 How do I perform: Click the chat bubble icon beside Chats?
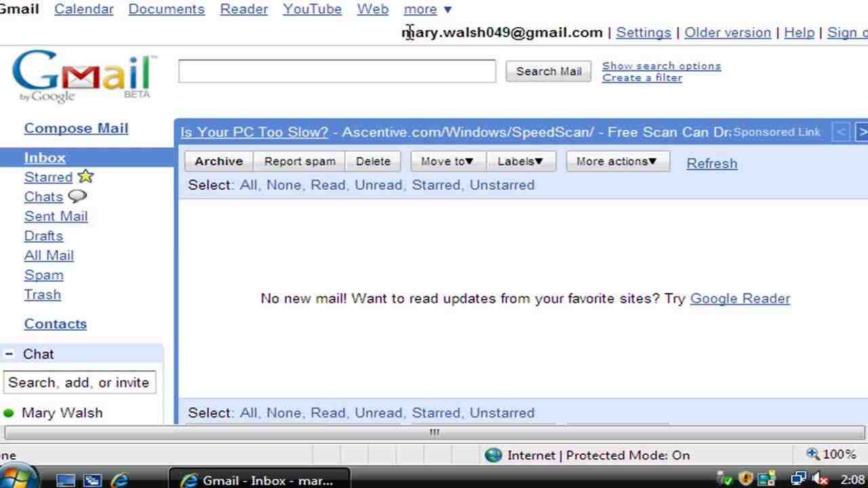point(77,196)
